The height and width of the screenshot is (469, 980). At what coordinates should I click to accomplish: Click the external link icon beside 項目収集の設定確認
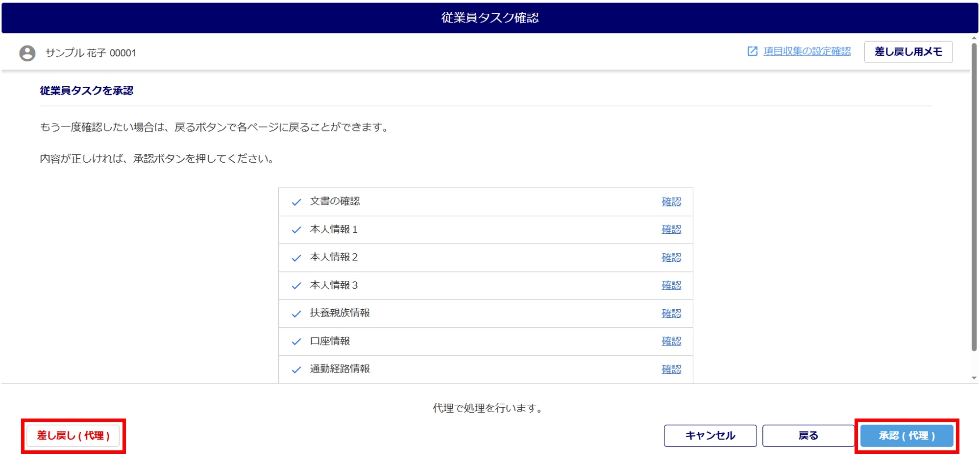click(752, 51)
